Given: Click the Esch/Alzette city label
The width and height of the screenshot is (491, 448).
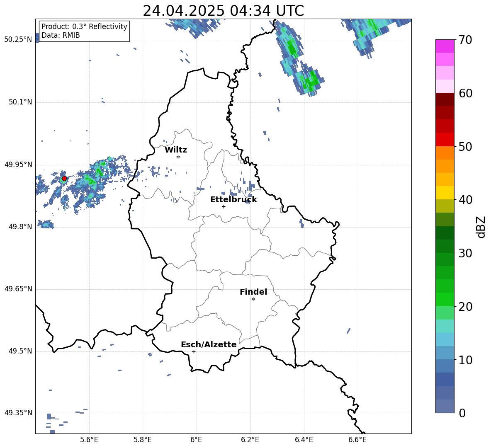Looking at the screenshot, I should tap(209, 344).
